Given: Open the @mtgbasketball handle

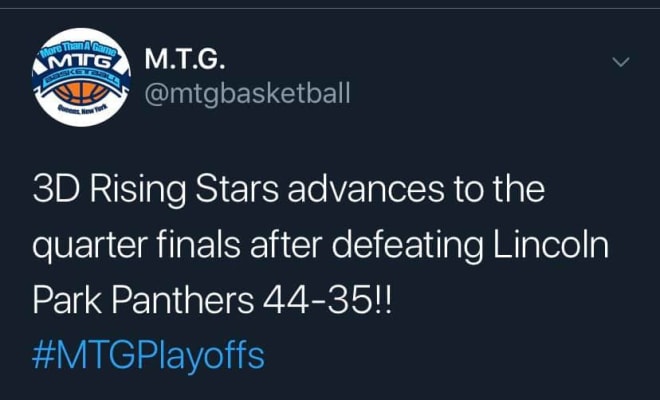Looking at the screenshot, I should tap(247, 93).
